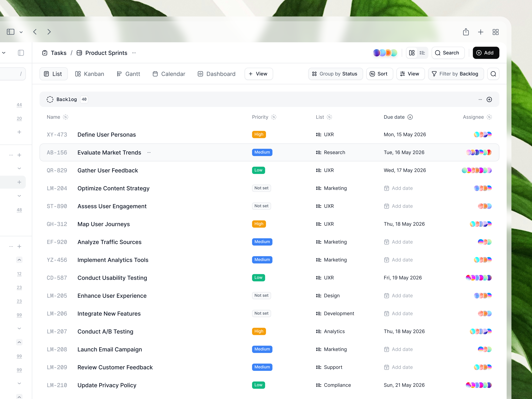This screenshot has height=399, width=532.
Task: Click the slash shortcut field in sidebar
Action: tap(13, 74)
